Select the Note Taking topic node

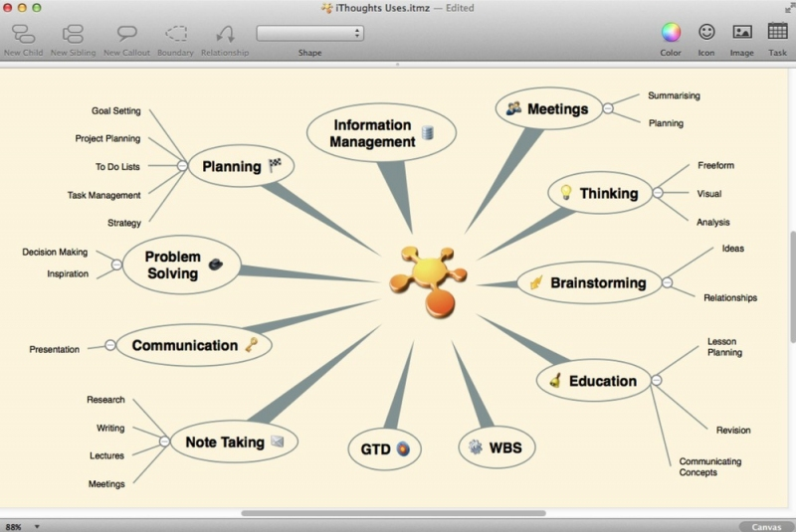234,442
